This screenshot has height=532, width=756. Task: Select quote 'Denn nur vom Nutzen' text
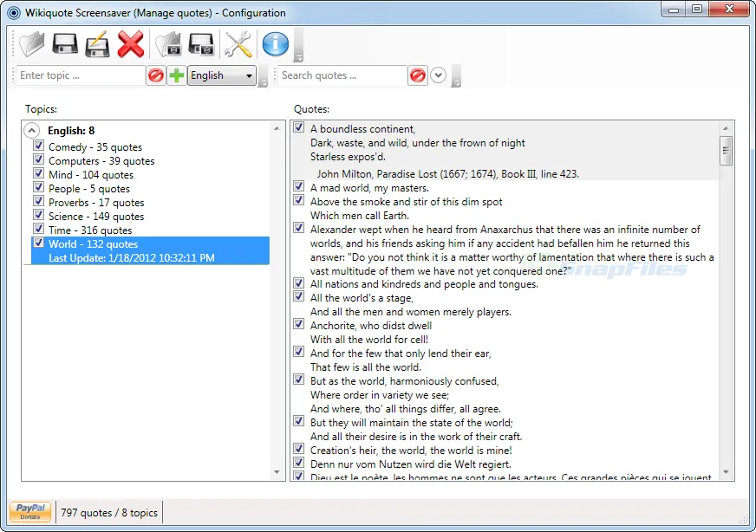click(411, 464)
